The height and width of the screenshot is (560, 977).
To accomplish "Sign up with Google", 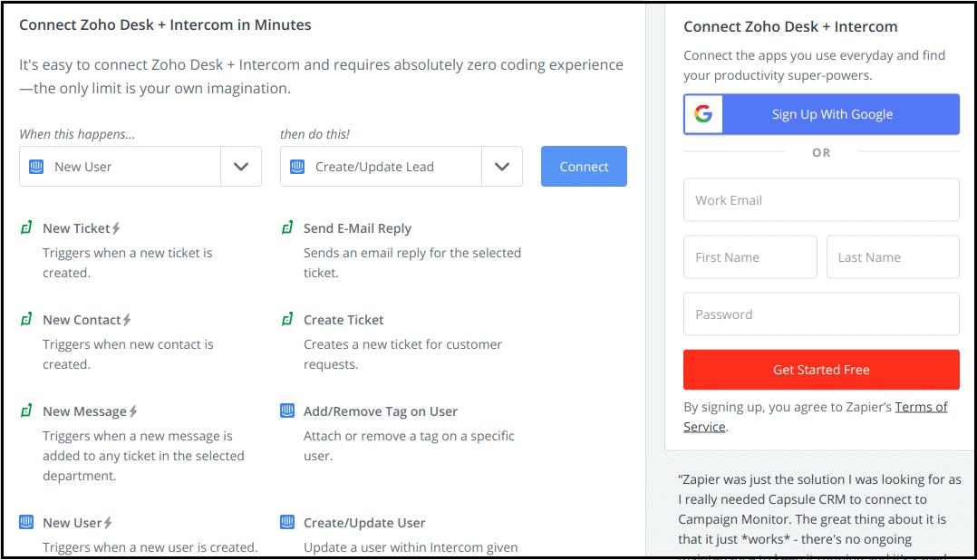I will point(821,114).
